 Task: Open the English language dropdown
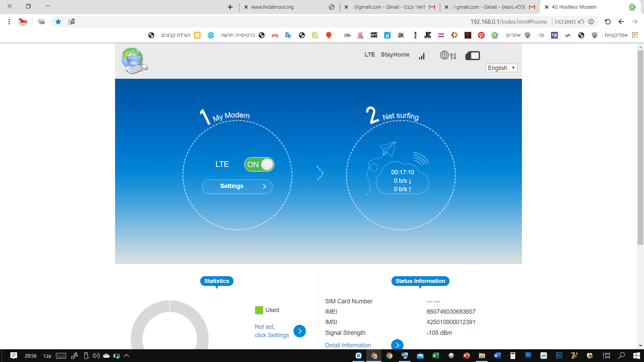point(501,68)
